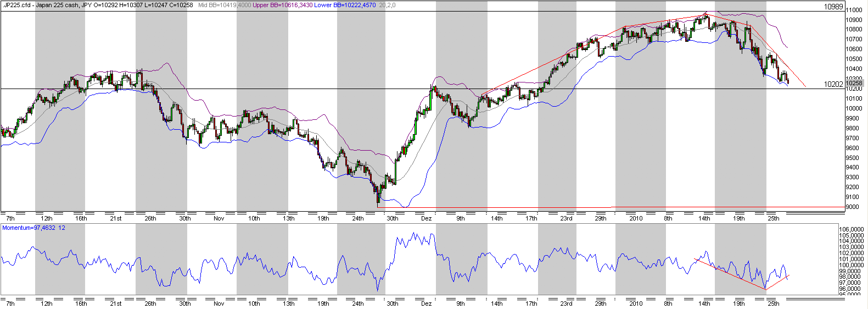Image resolution: width=868 pixels, height=309 pixels.
Task: Click 8th date on price chart axis
Action: coord(668,218)
